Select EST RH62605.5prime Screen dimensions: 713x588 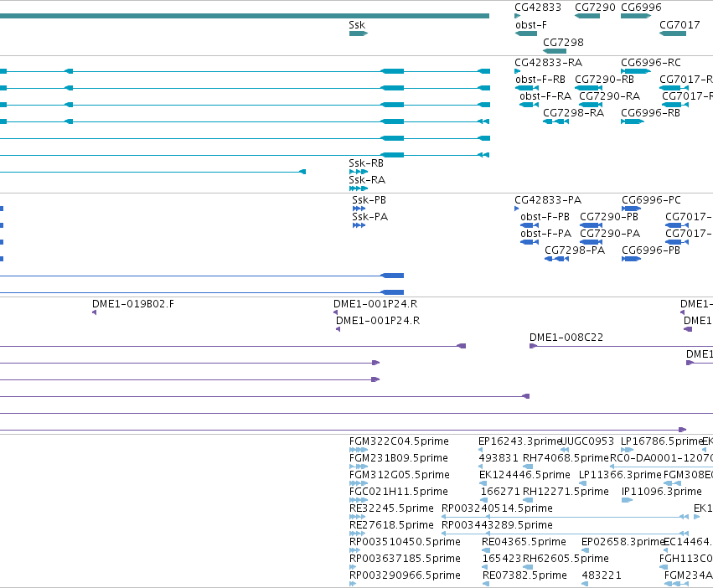pyautogui.click(x=566, y=559)
